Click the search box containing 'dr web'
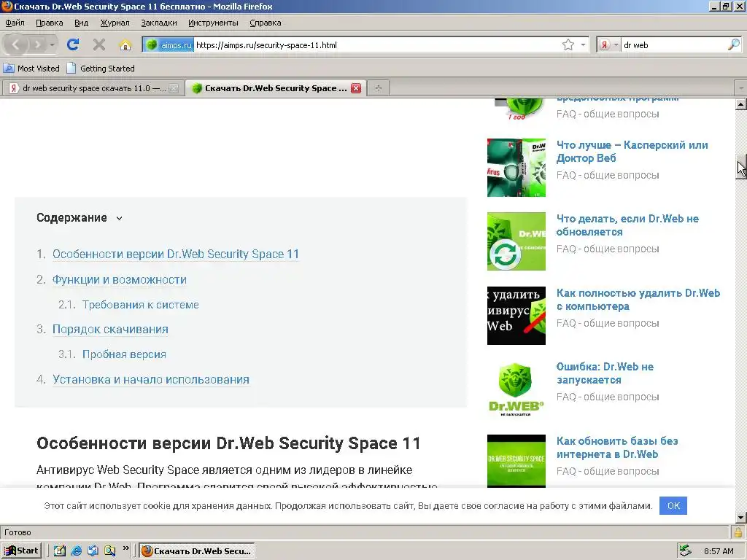This screenshot has height=560, width=747. 674,44
